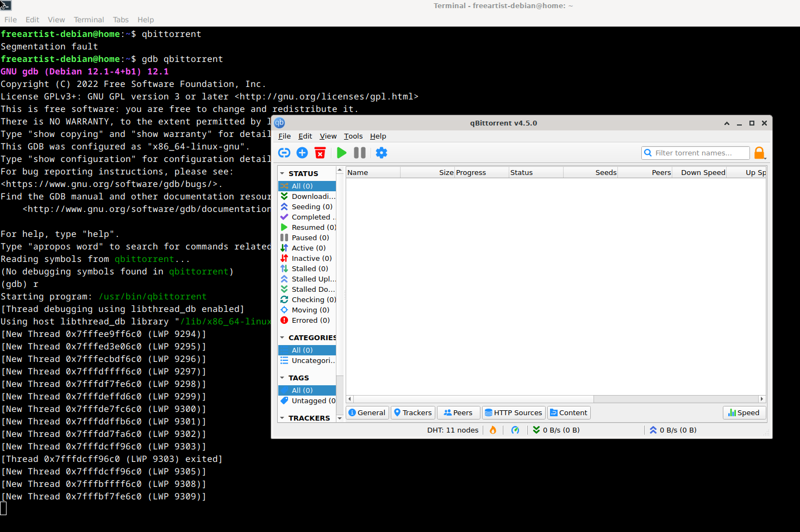Viewport: 800px width, 532px height.
Task: Select All (0) under TAGS
Action: [307, 390]
